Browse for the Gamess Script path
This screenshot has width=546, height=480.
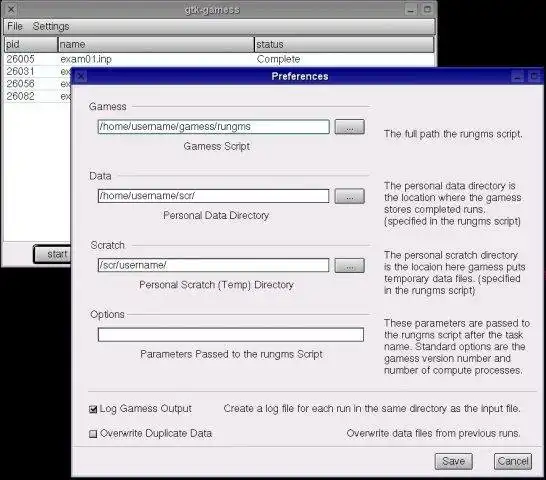(x=350, y=126)
